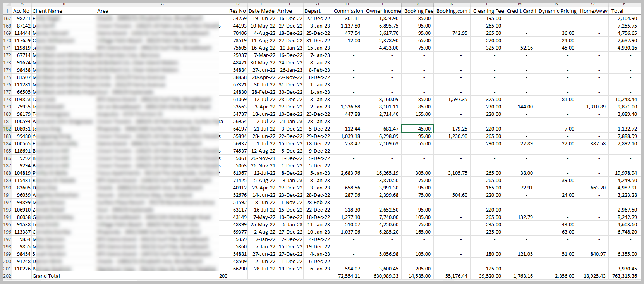
Task: Click the Total value 19,978.94
Action: coord(625,173)
